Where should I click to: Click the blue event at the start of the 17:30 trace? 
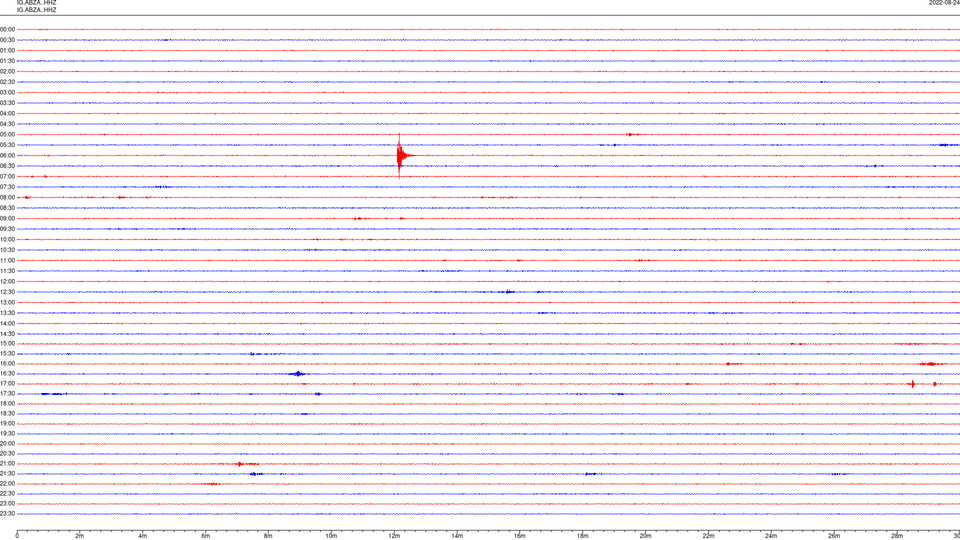pos(54,394)
